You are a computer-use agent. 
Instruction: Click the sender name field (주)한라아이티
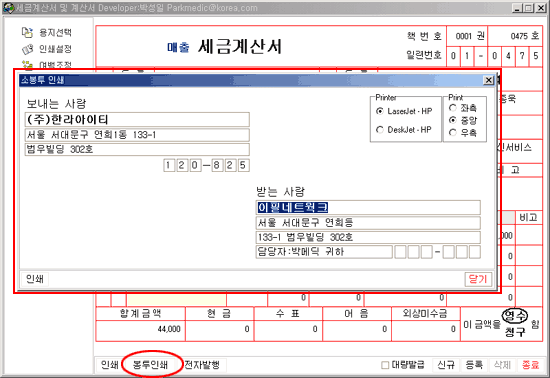click(x=137, y=120)
